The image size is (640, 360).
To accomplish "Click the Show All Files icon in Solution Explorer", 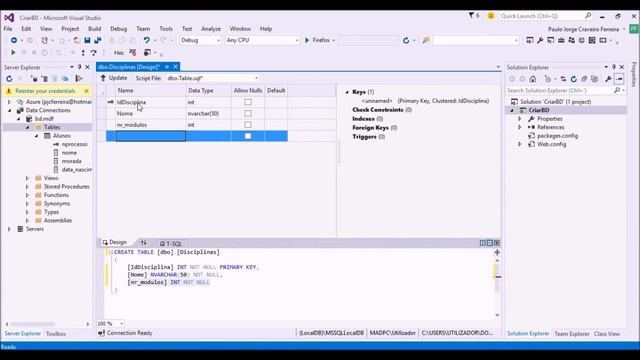I will 594,79.
